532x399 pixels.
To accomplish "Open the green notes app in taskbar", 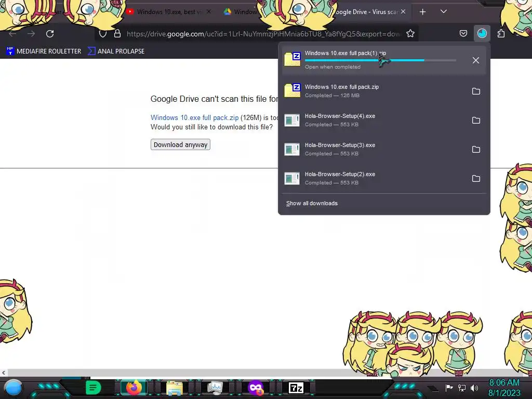I will point(93,388).
